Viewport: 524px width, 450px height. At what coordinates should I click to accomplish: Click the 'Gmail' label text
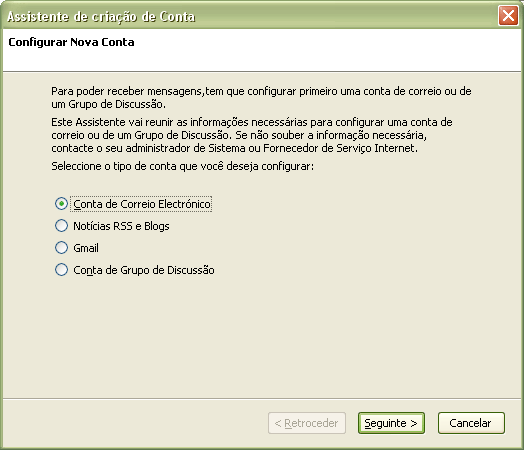[x=86, y=248]
